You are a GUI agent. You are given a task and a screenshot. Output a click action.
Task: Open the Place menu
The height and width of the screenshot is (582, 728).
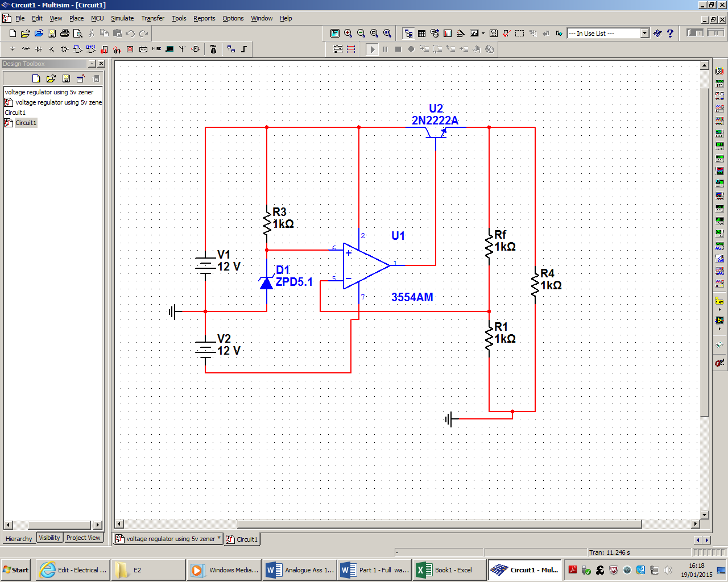click(77, 18)
